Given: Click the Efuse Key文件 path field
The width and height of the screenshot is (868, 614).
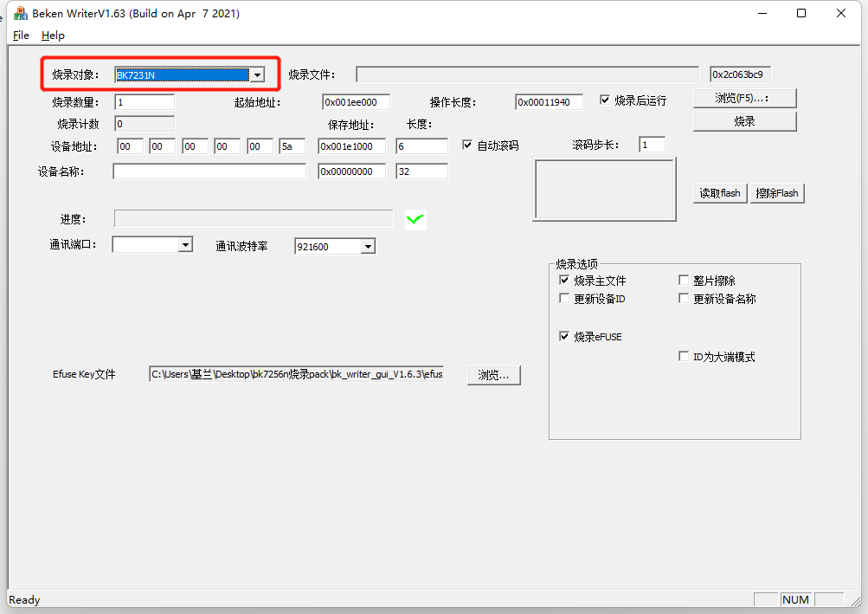Looking at the screenshot, I should [296, 374].
